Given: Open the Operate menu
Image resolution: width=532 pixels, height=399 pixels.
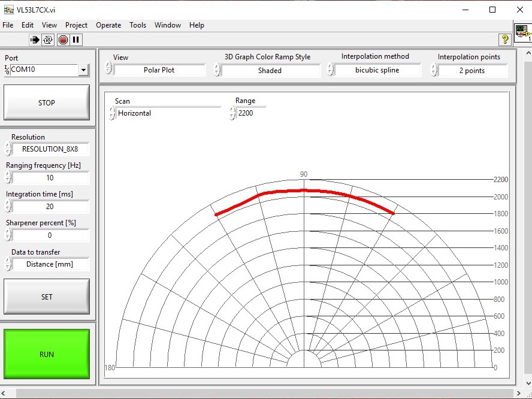Looking at the screenshot, I should pyautogui.click(x=108, y=25).
